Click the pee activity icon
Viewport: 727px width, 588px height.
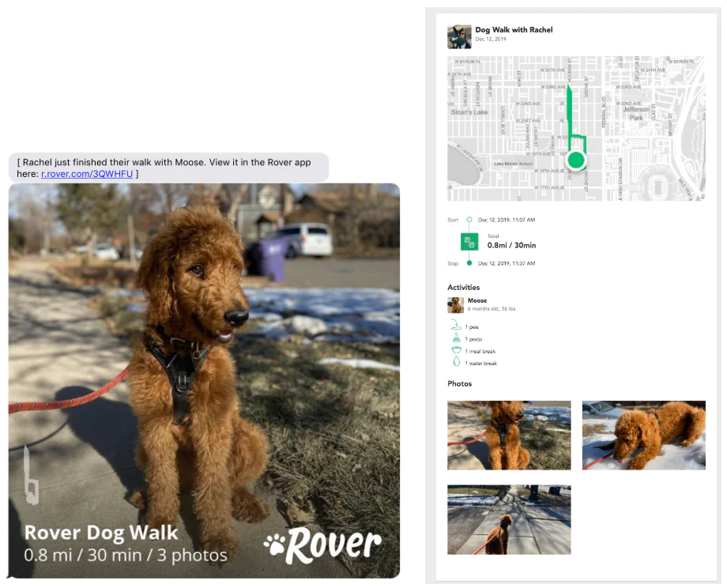click(456, 326)
